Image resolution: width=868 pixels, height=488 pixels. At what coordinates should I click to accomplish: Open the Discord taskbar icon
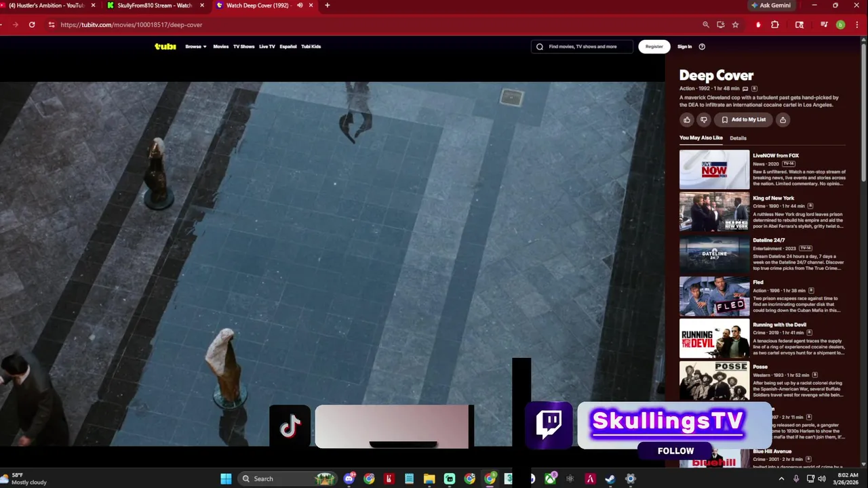pyautogui.click(x=349, y=479)
